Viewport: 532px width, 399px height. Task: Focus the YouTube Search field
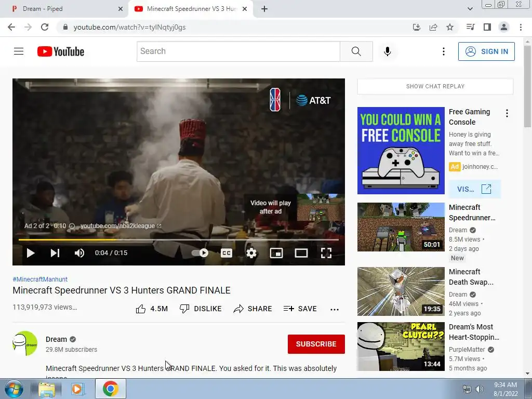[x=238, y=51]
